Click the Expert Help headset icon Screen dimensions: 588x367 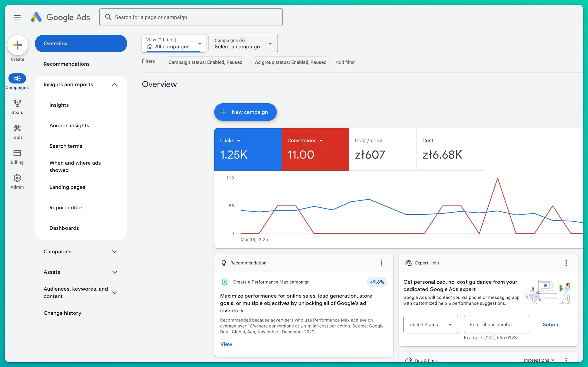[x=408, y=263]
